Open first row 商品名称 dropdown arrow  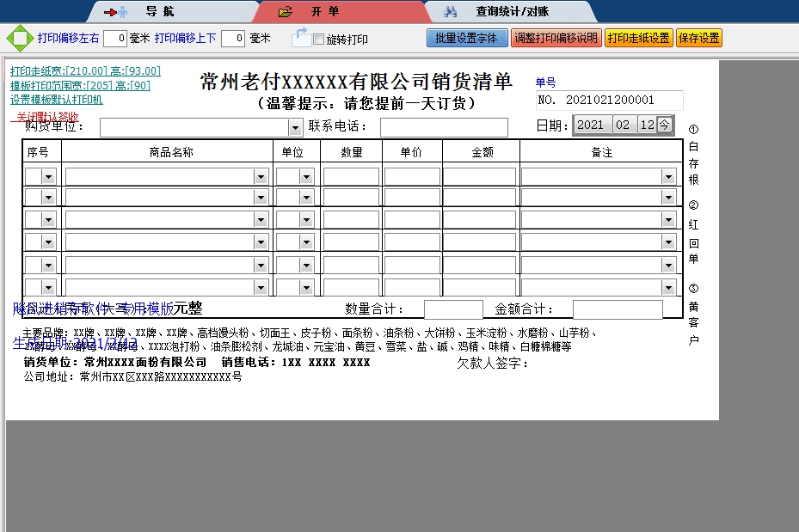click(x=261, y=176)
